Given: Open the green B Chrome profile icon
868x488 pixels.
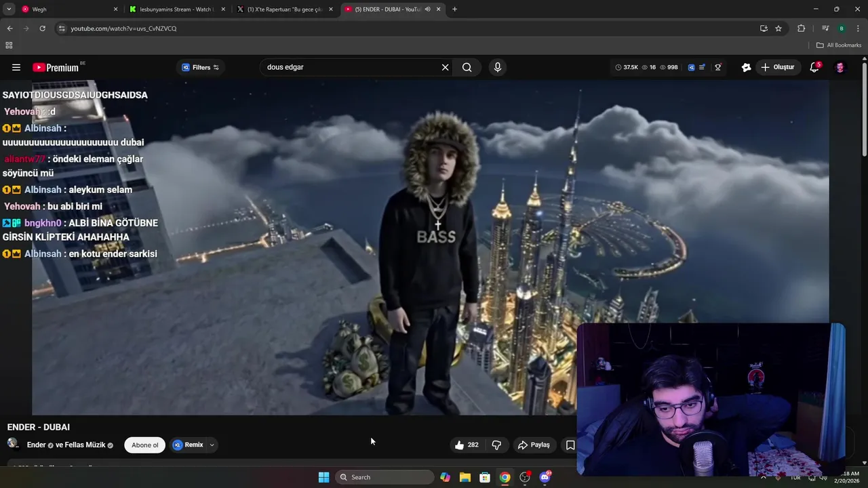Looking at the screenshot, I should (x=842, y=28).
